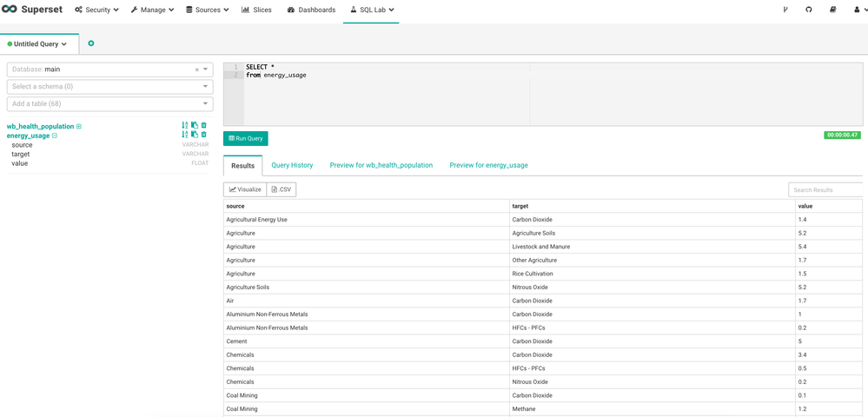Open Untitled Query tab options
The height and width of the screenshot is (417, 868).
pyautogui.click(x=64, y=44)
